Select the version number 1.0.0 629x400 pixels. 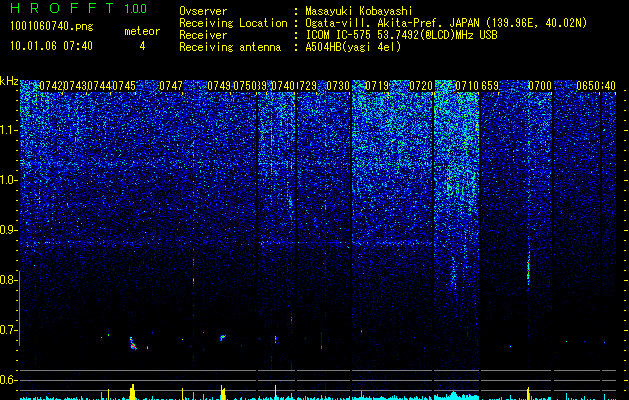click(135, 8)
